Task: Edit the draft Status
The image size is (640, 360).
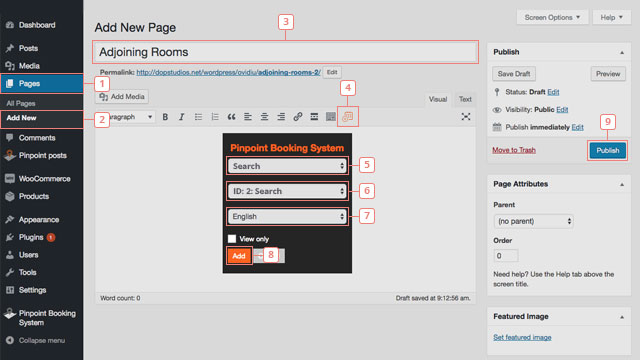Action: pyautogui.click(x=553, y=92)
